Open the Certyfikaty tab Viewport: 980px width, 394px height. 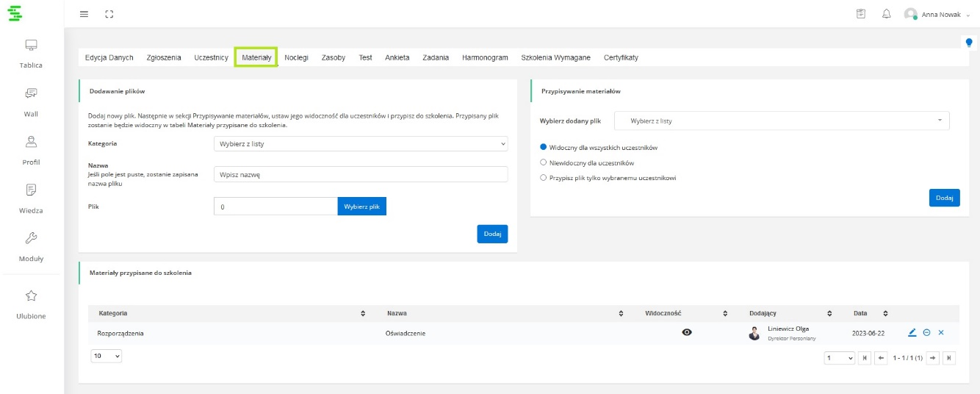(621, 57)
